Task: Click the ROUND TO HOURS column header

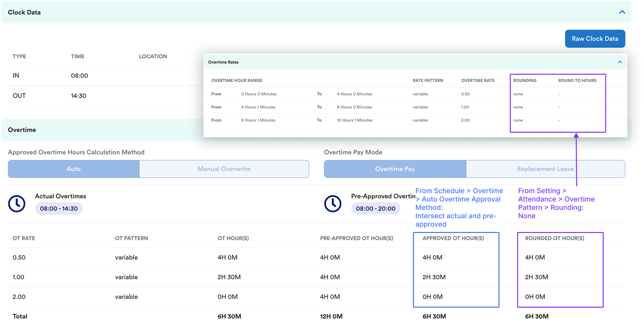Action: 577,80
